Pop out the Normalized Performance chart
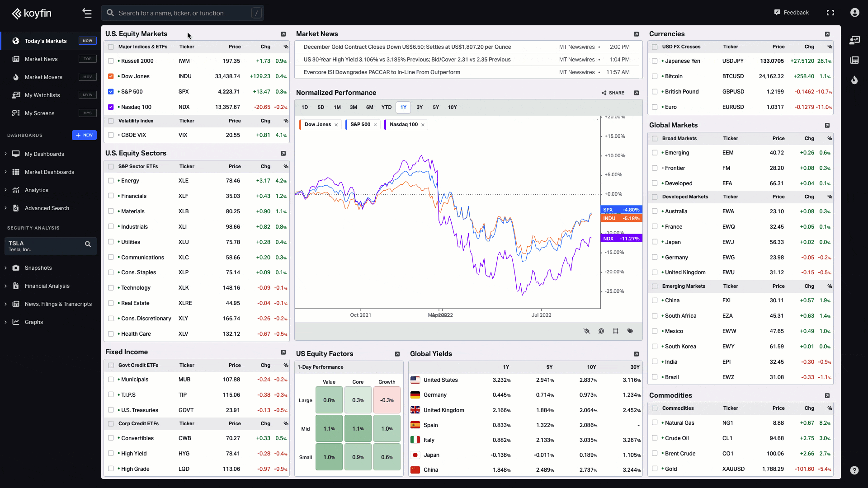Viewport: 868px width, 488px height. [x=637, y=93]
